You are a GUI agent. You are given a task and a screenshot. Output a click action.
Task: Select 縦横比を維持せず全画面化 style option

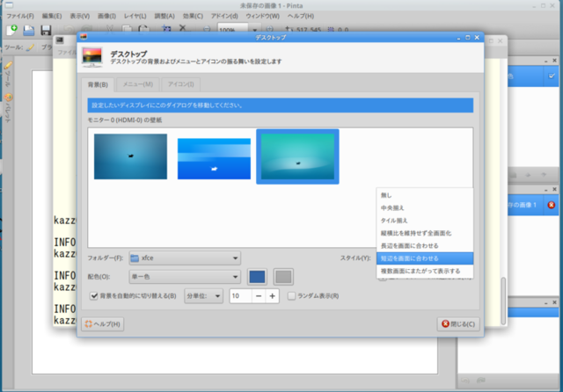[x=425, y=233]
